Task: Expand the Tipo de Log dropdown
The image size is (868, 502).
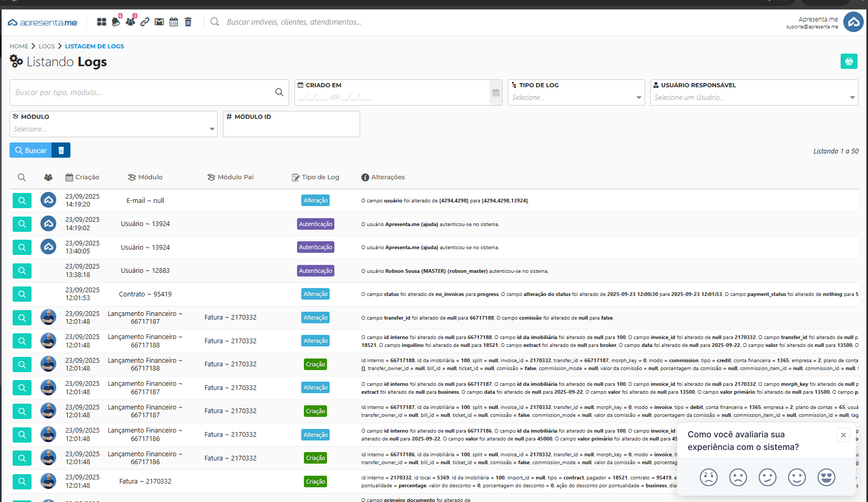Action: coord(576,98)
